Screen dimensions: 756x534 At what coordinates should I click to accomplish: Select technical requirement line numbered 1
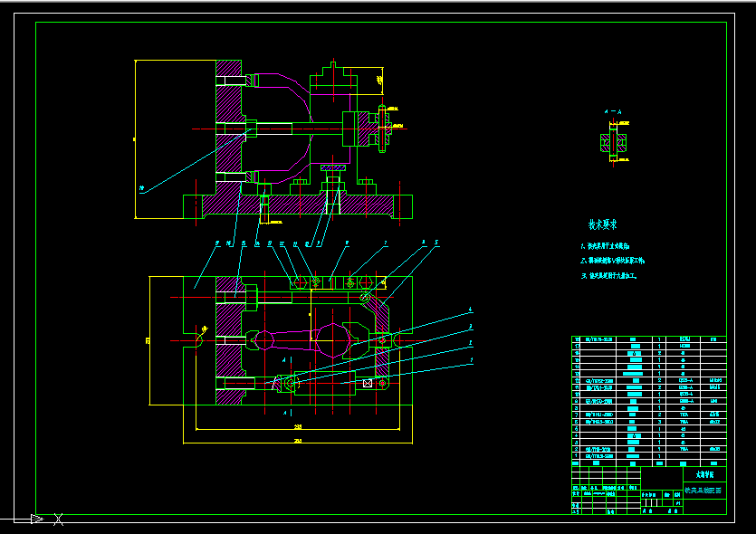click(605, 246)
